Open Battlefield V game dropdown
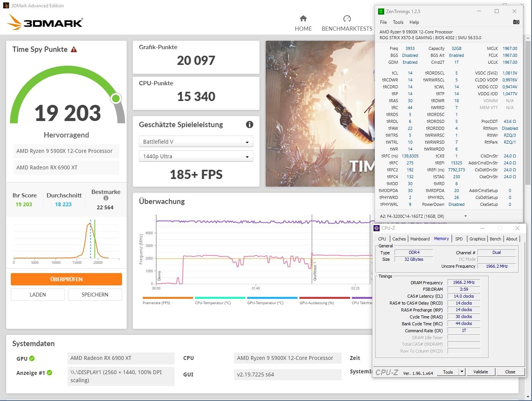Image resolution: width=532 pixels, height=401 pixels. [x=196, y=142]
